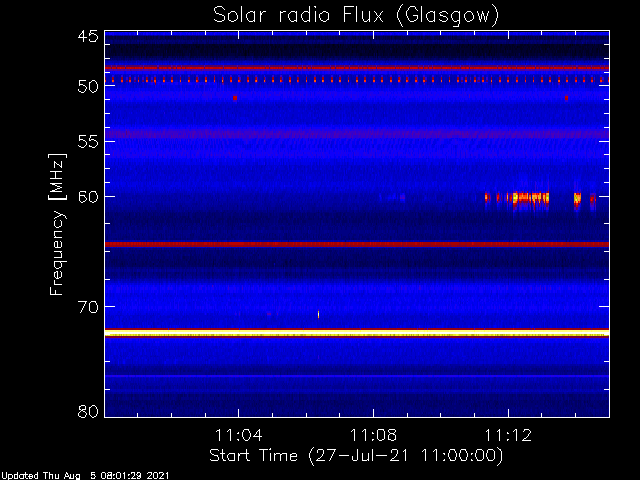640x480 pixels.
Task: Select the '80' frequency axis label
Action: point(88,411)
